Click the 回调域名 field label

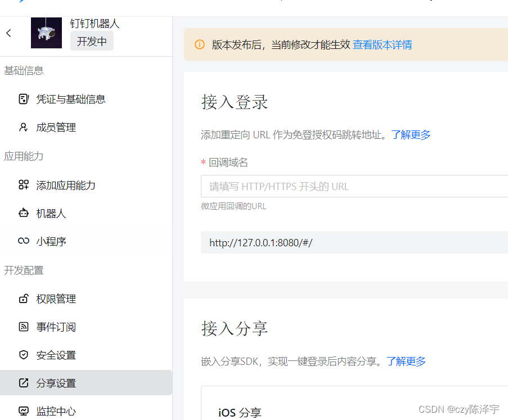(x=228, y=162)
